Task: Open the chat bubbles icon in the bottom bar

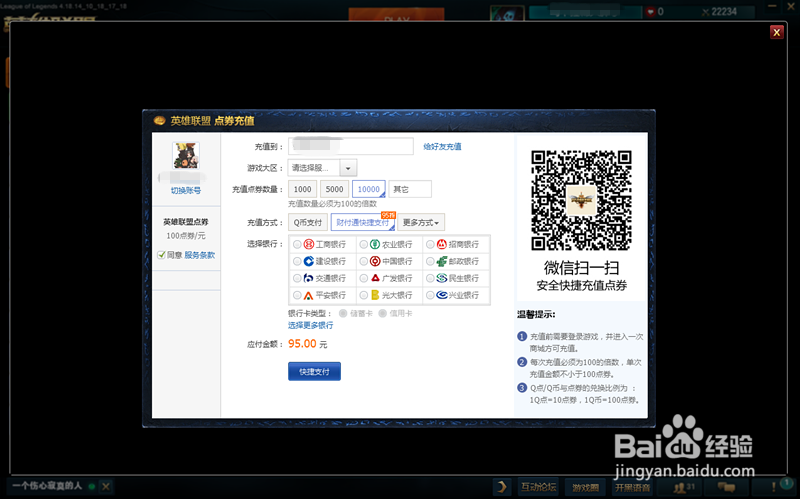Action: 727,487
